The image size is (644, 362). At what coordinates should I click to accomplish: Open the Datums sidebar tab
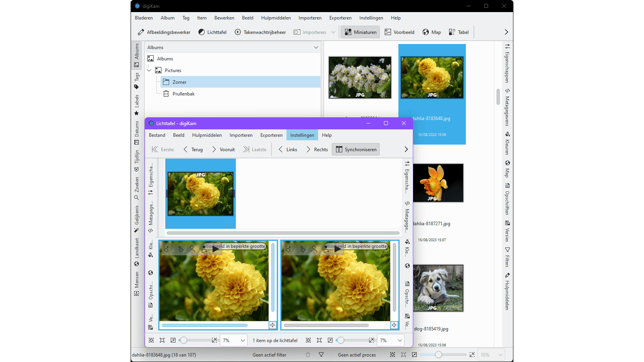tap(136, 132)
